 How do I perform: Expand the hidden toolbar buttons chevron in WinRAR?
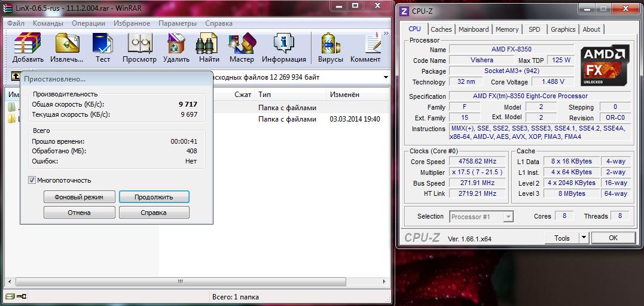click(386, 34)
